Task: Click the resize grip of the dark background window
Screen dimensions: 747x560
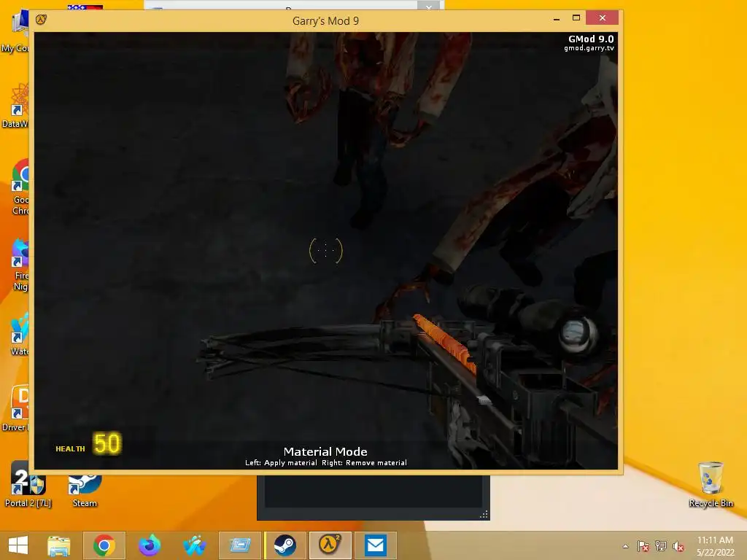Action: coord(484,514)
